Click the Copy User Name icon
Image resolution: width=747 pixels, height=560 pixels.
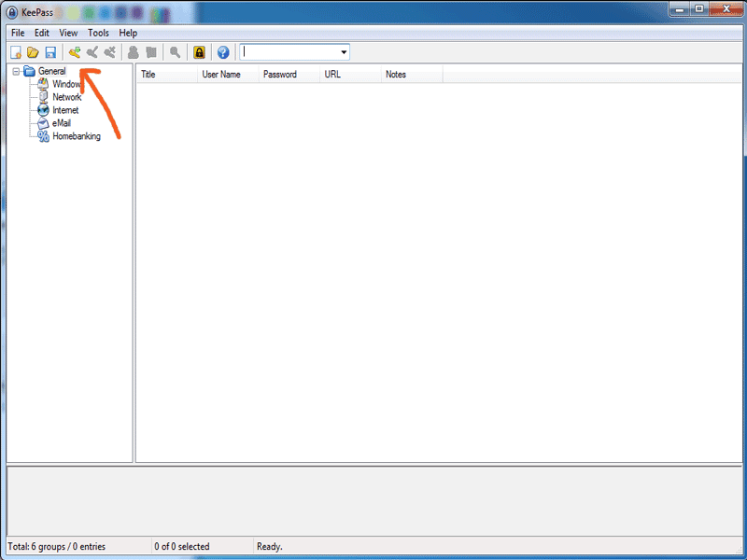[x=134, y=52]
